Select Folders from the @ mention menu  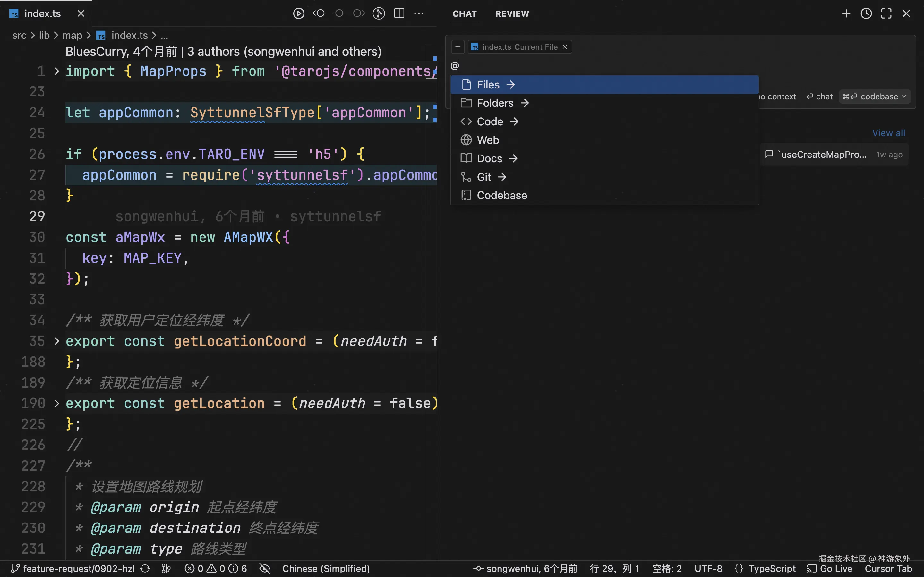point(495,103)
